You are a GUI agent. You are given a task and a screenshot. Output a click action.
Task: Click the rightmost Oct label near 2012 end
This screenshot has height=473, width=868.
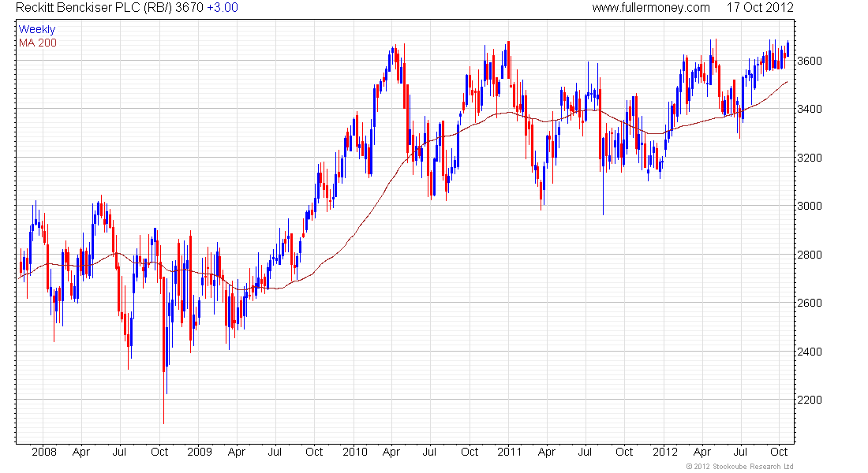pos(779,452)
